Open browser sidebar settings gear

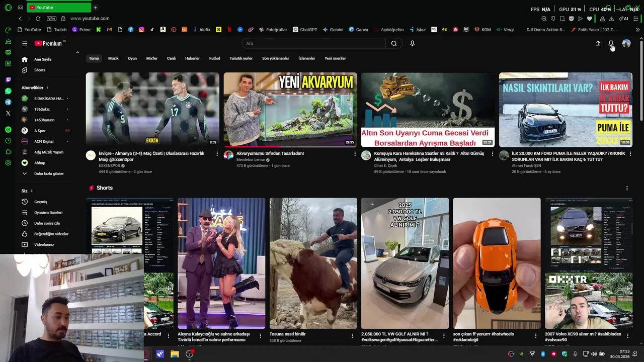click(x=8, y=163)
